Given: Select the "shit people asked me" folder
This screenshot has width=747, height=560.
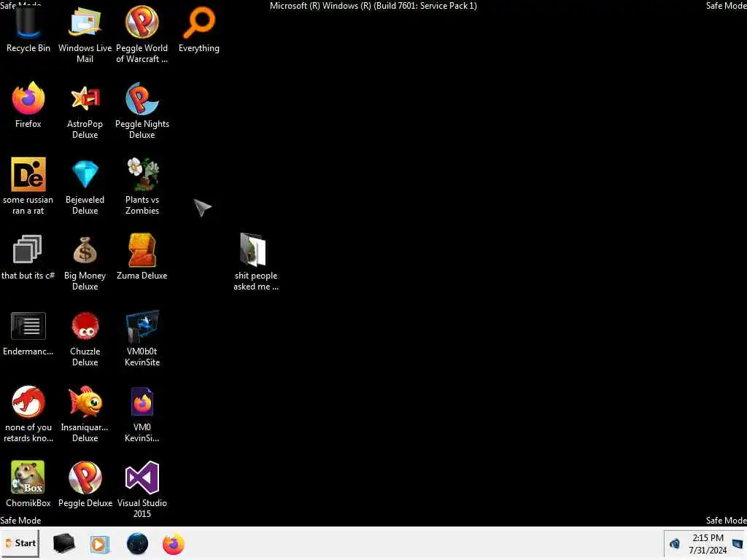Looking at the screenshot, I should [256, 262].
